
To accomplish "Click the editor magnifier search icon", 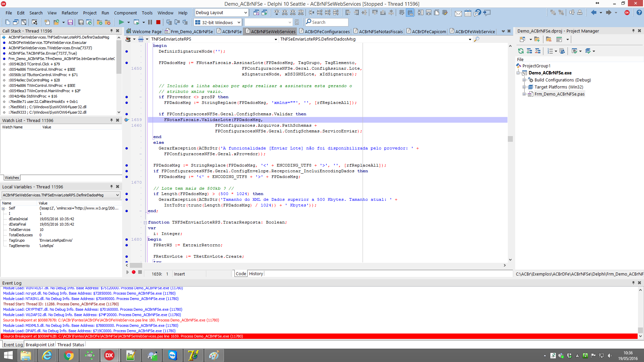I will click(x=477, y=39).
